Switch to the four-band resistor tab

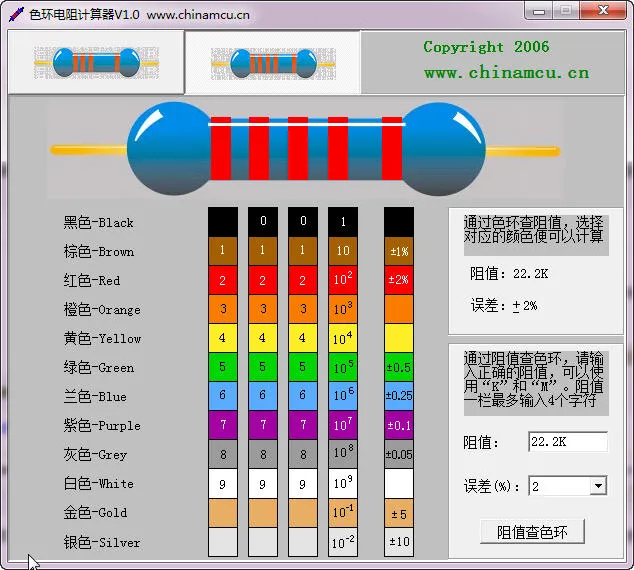(96, 62)
